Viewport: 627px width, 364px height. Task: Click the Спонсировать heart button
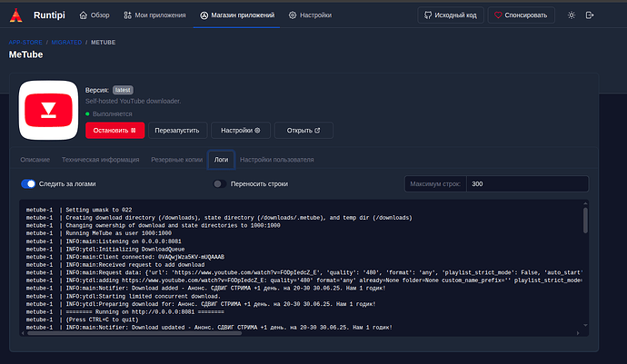click(522, 15)
